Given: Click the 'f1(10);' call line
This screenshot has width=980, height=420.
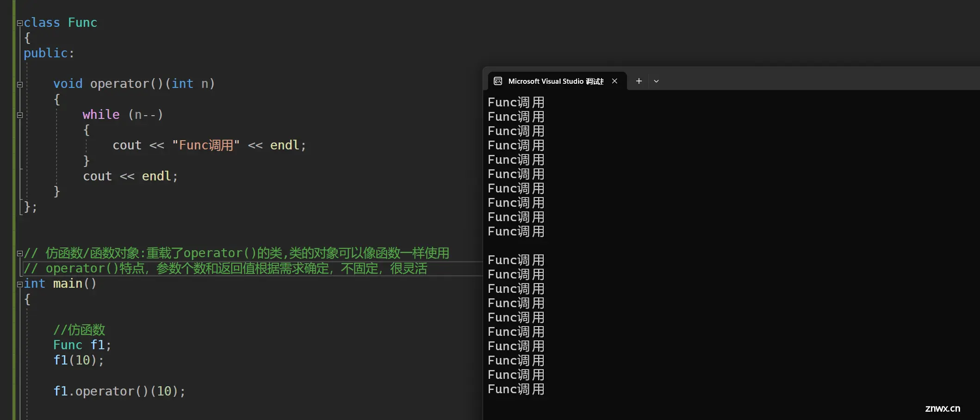Looking at the screenshot, I should click(79, 360).
